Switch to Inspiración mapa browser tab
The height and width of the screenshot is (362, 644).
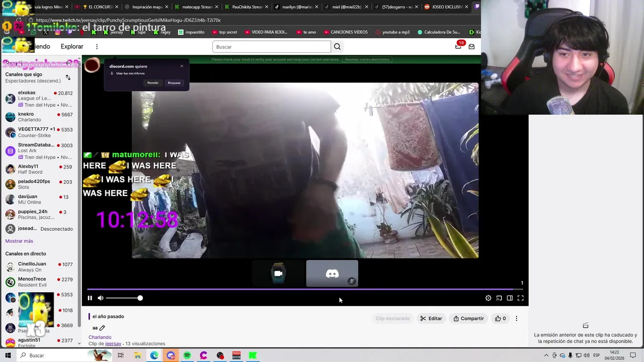(x=146, y=7)
